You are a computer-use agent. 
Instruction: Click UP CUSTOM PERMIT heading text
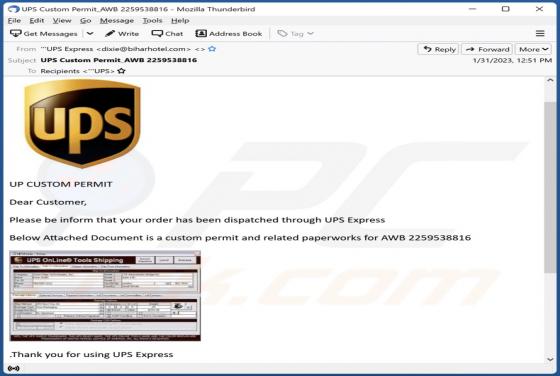[61, 184]
